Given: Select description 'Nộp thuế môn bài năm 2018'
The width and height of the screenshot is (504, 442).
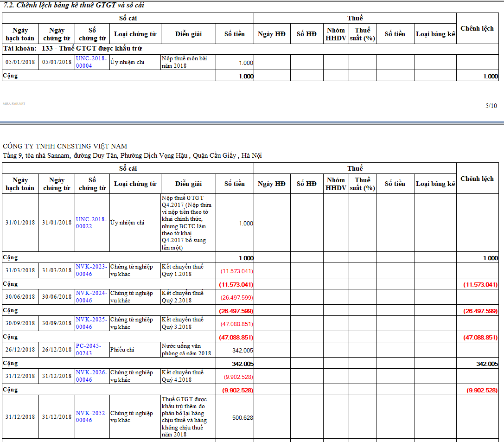Looking at the screenshot, I should (x=184, y=62).
